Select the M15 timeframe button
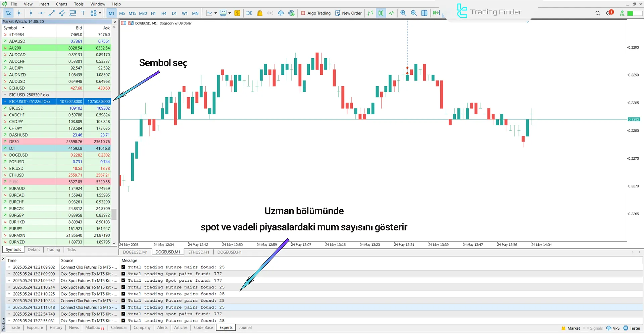644x334 pixels. click(x=132, y=13)
